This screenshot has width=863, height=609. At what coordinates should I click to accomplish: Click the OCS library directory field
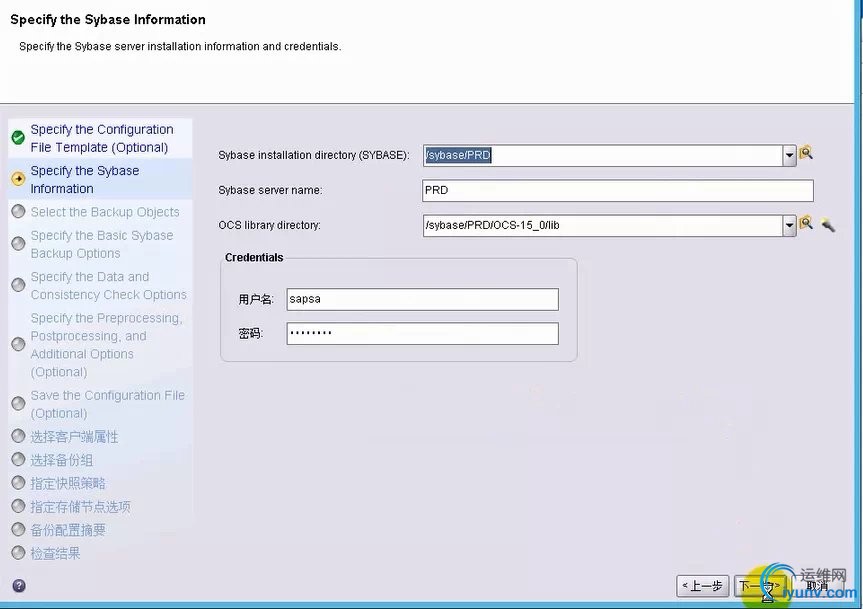pyautogui.click(x=603, y=226)
